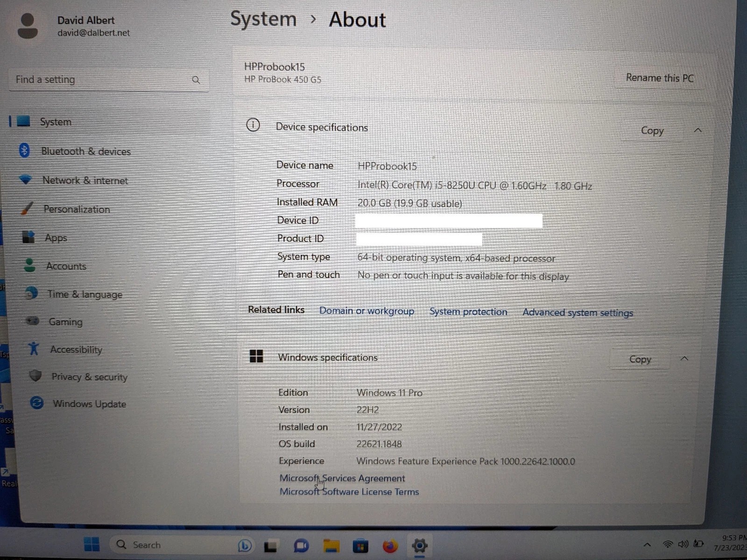The width and height of the screenshot is (747, 560).
Task: Collapse the Device specifications section
Action: tap(698, 130)
